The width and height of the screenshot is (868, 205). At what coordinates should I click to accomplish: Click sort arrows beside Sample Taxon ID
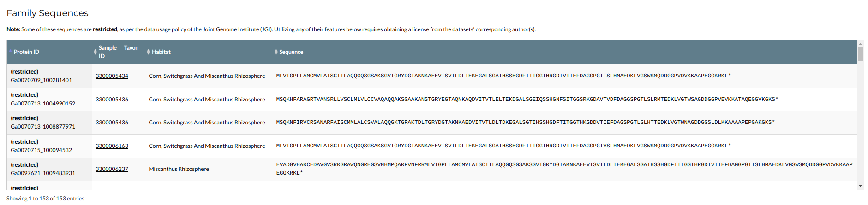tap(95, 52)
